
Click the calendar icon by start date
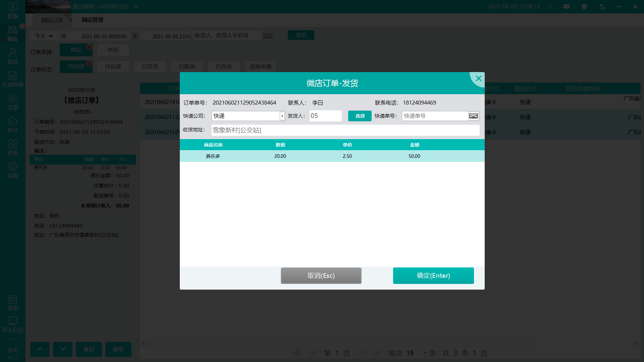(x=63, y=36)
